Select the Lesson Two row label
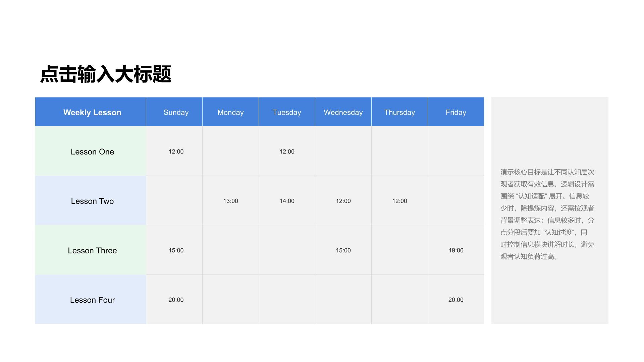Image resolution: width=644 pixels, height=362 pixels. [x=92, y=201]
